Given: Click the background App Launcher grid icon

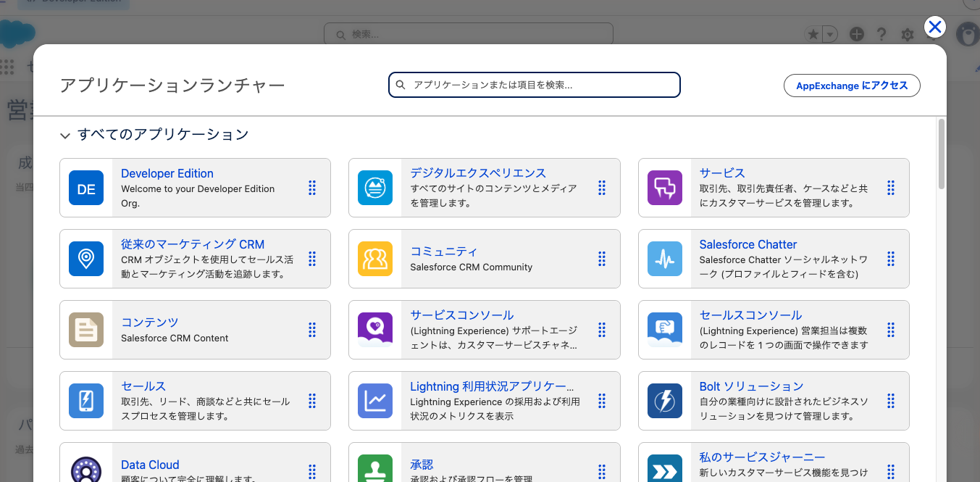Looking at the screenshot, I should coord(7,67).
